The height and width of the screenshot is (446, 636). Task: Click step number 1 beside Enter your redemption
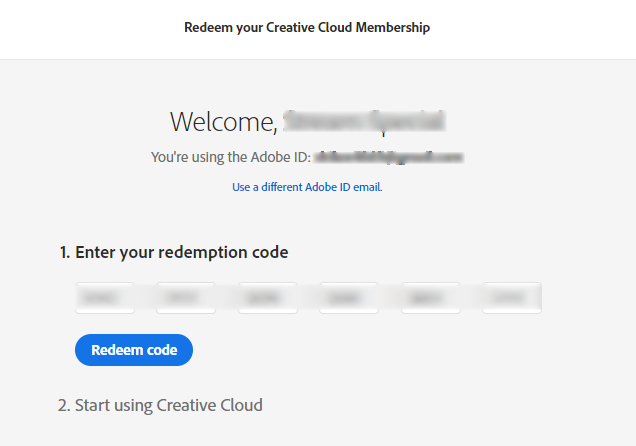(64, 253)
